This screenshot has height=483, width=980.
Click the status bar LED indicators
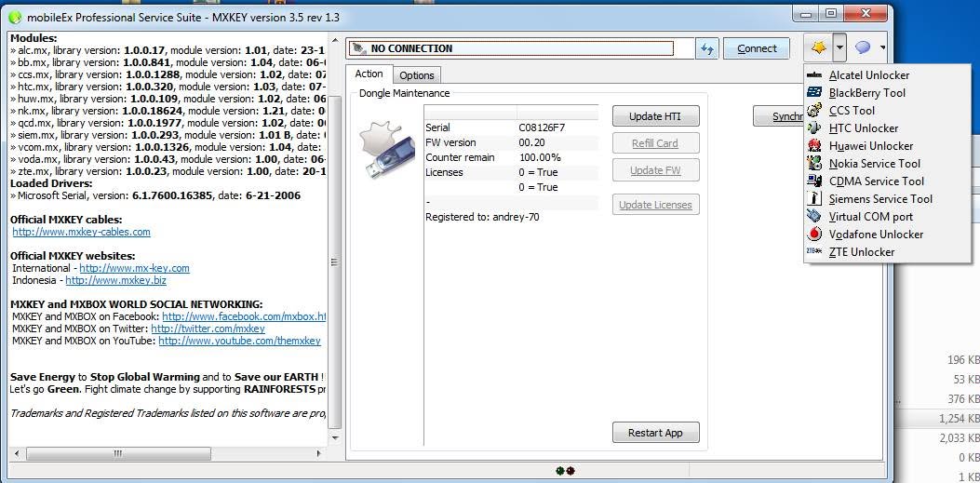pyautogui.click(x=565, y=471)
